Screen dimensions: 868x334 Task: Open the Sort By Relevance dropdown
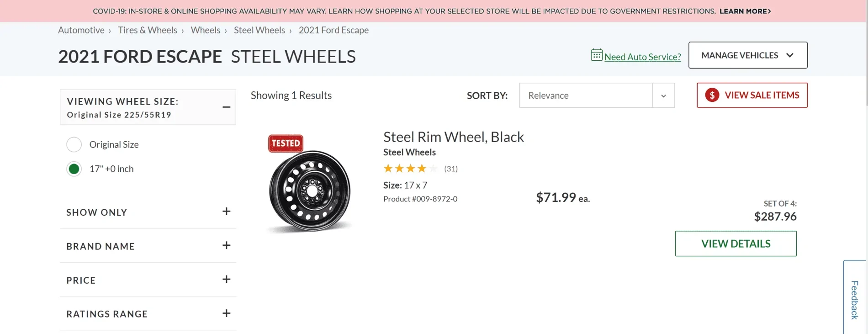tap(663, 95)
